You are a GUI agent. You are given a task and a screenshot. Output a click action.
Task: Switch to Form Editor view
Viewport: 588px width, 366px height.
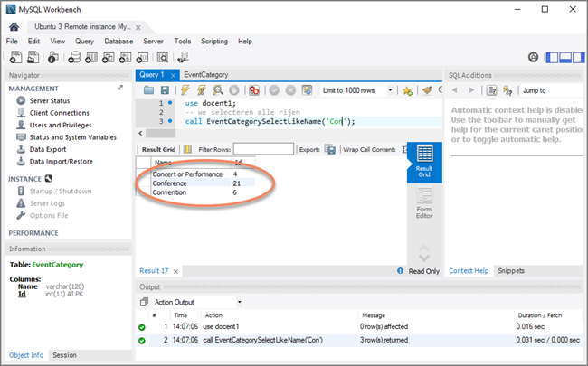[x=424, y=202]
